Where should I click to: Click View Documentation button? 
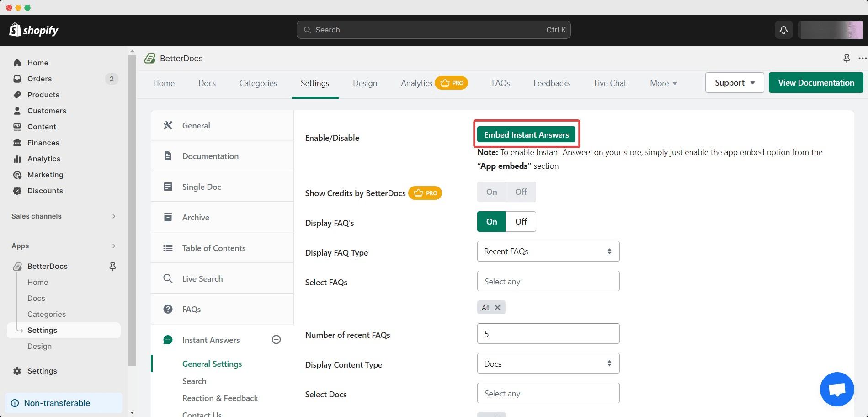[816, 83]
